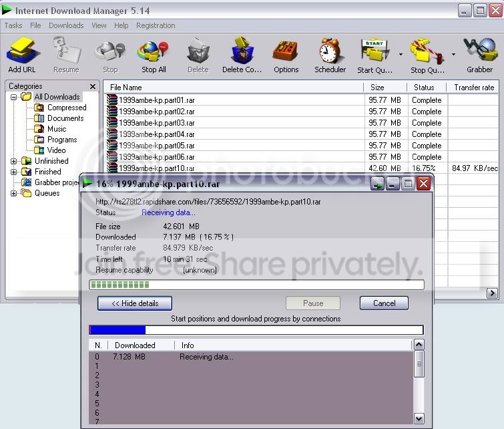Screen dimensions: 504x429
Task: Cancel the part10.rar download
Action: point(384,303)
